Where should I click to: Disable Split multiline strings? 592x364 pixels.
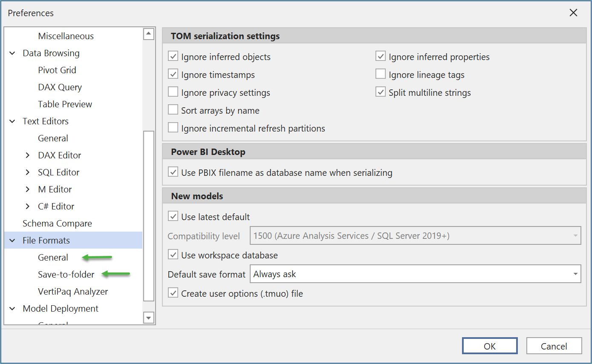tap(380, 92)
